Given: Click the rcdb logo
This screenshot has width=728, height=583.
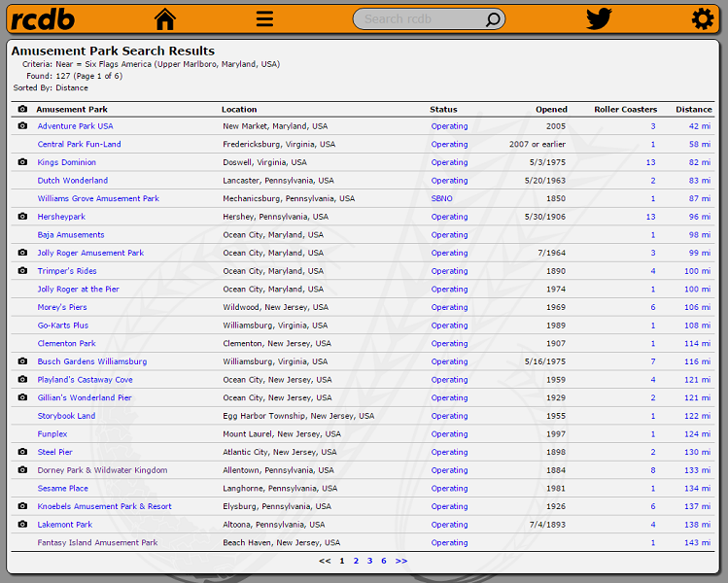Looking at the screenshot, I should click(43, 19).
